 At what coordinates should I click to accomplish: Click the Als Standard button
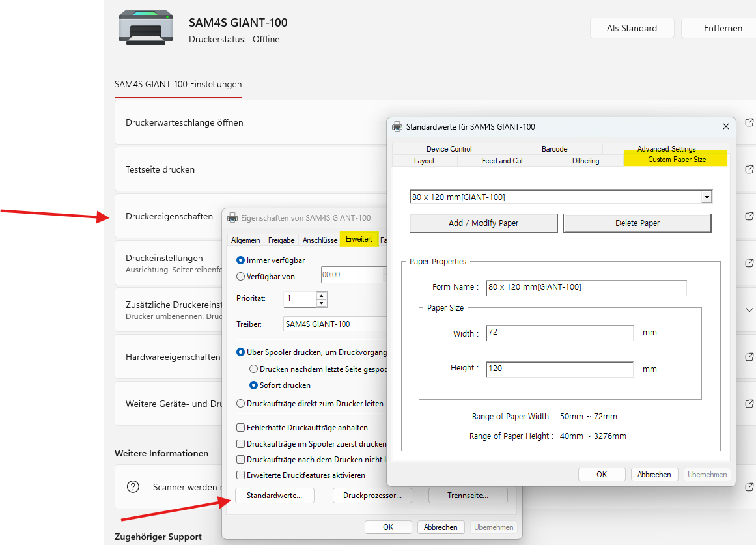[632, 28]
